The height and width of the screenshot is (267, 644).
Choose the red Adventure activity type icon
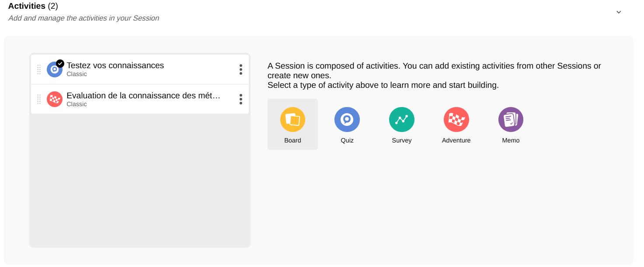[456, 120]
